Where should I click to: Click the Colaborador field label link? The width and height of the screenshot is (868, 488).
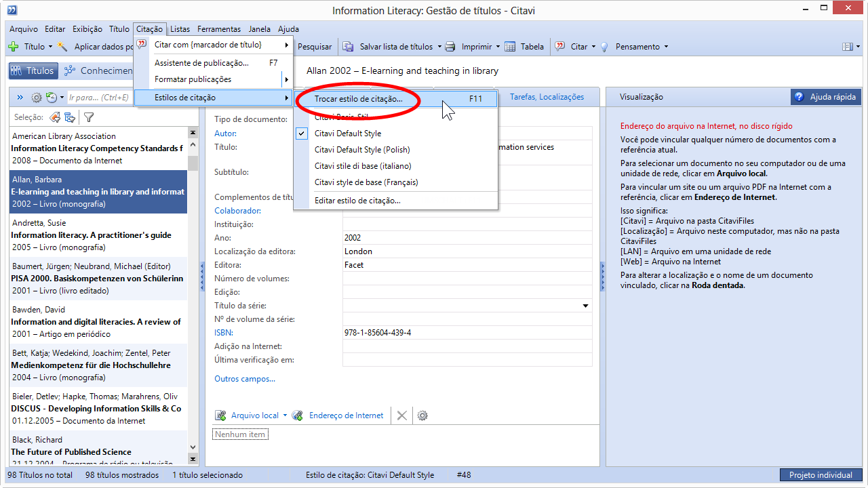point(237,211)
